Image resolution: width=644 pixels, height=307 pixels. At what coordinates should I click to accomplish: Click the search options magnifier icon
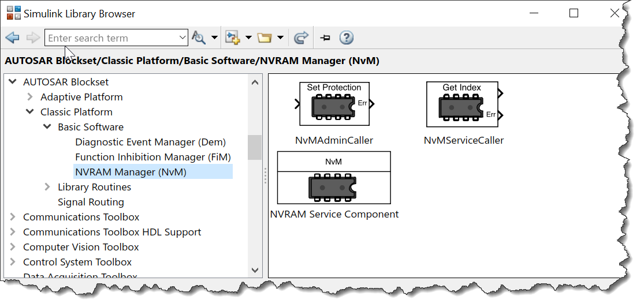click(x=199, y=38)
